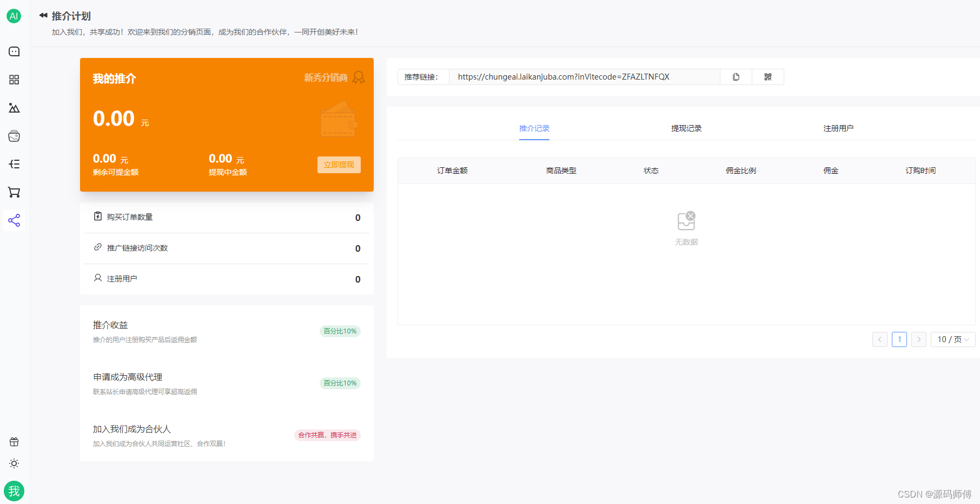Open the image/drawing mountain icon
980x504 pixels.
pyautogui.click(x=14, y=108)
